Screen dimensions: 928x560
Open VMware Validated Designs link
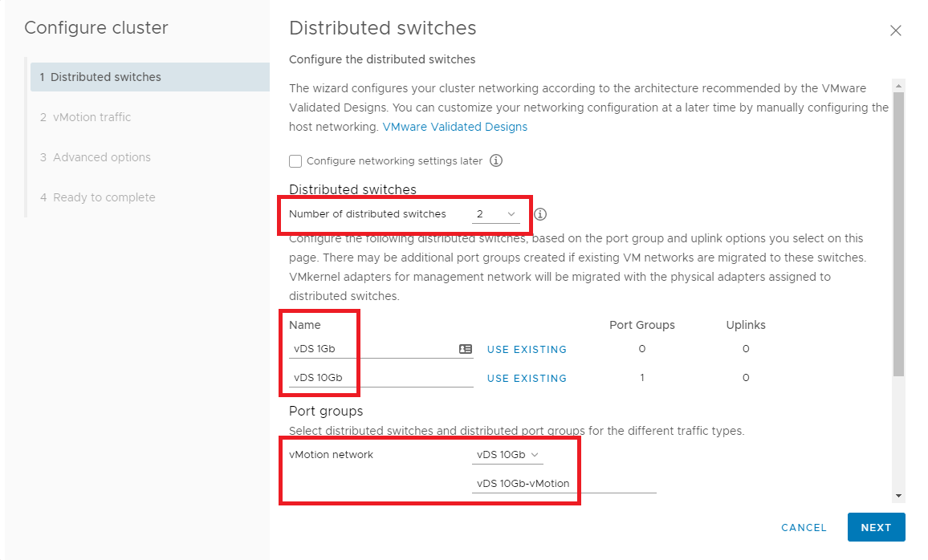coord(455,127)
